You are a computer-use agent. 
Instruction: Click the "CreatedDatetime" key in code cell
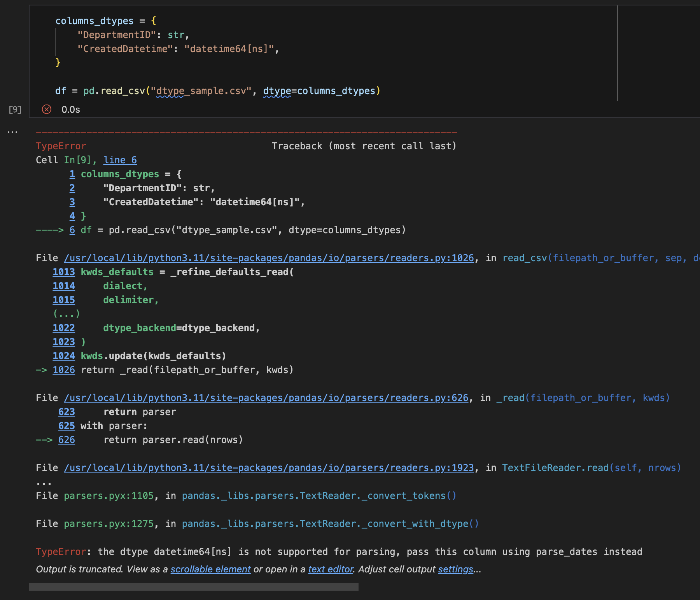coord(125,49)
